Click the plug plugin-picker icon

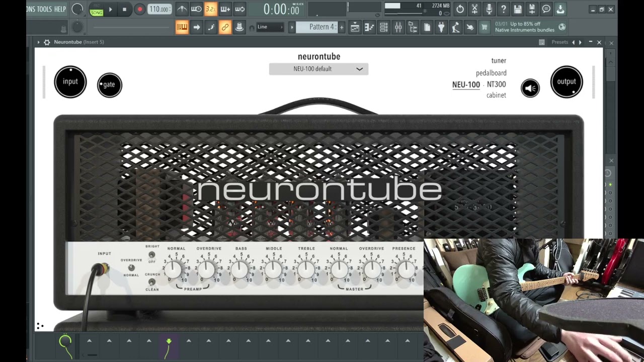(x=441, y=28)
